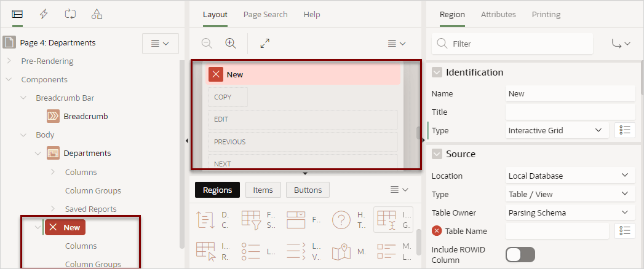Switch to Dynamic Actions lightning icon
Image resolution: width=644 pixels, height=269 pixels.
click(x=44, y=14)
